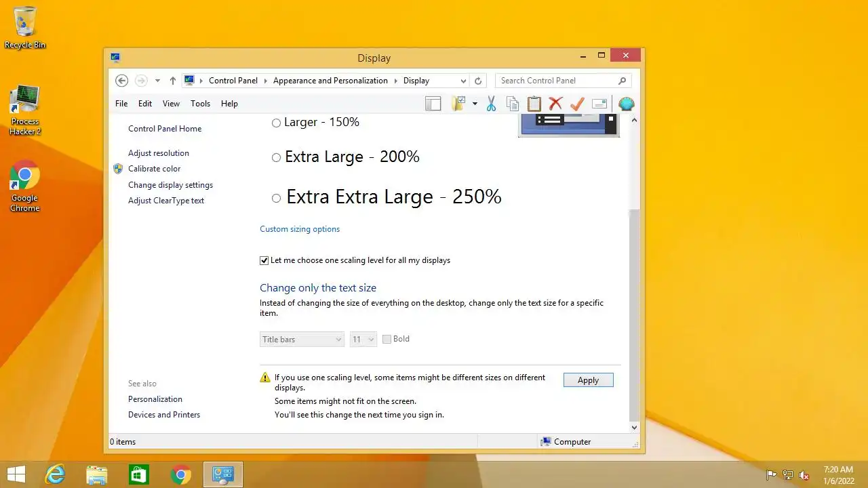
Task: Launch Internet Explorer from the taskbar
Action: click(x=55, y=475)
